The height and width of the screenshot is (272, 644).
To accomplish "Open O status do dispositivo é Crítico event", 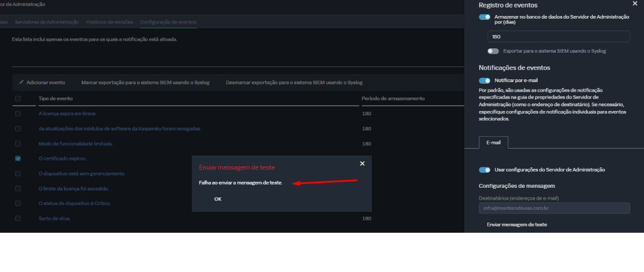I will point(75,204).
